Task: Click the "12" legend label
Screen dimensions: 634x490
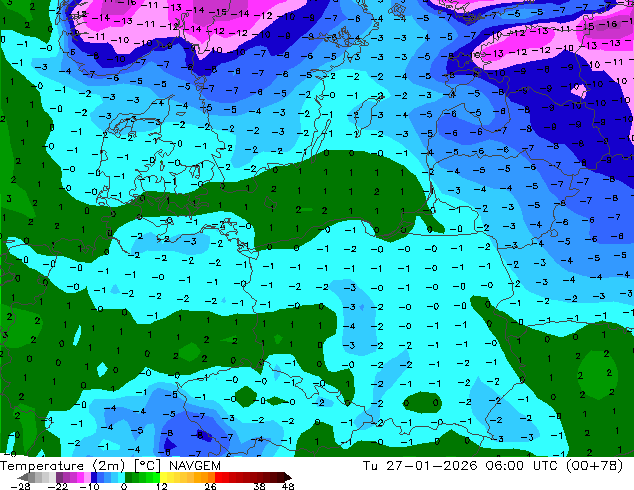Action: point(162,486)
